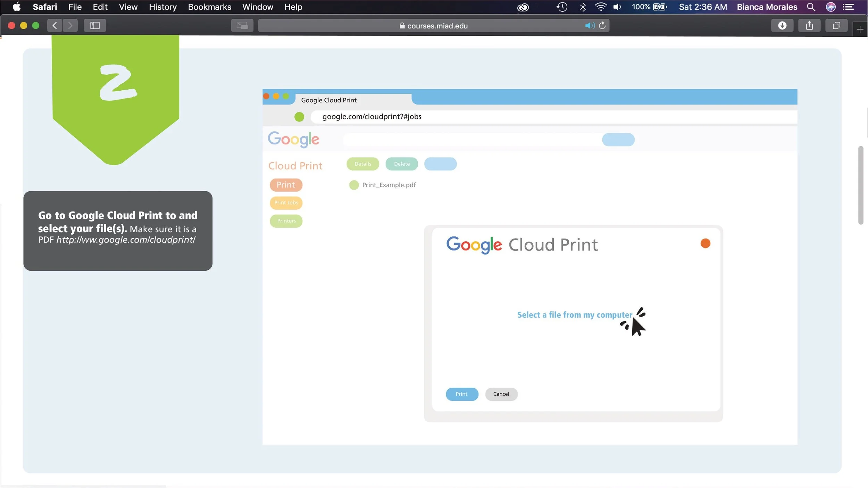Image resolution: width=868 pixels, height=488 pixels.
Task: Open the History menu
Action: click(162, 7)
